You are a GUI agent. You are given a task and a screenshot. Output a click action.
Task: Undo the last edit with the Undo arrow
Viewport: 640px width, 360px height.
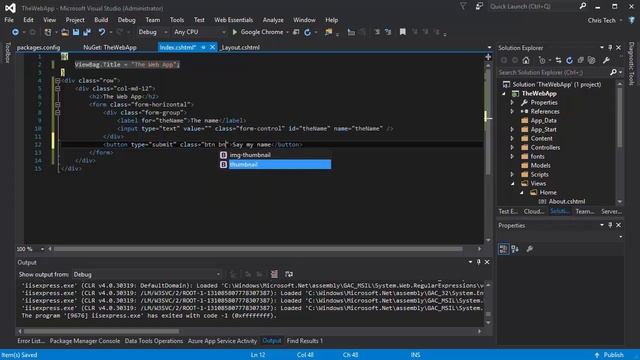coord(102,32)
